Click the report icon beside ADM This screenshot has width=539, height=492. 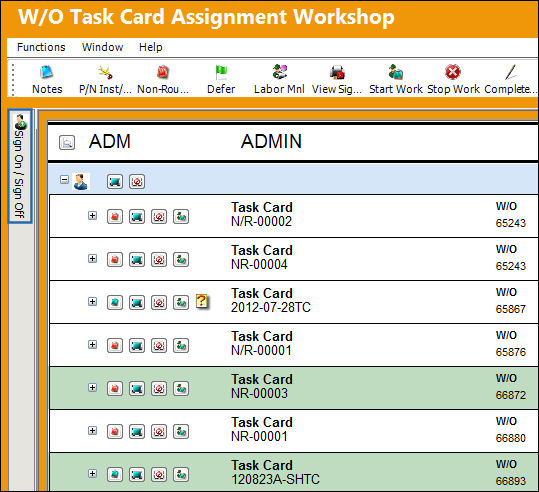[x=67, y=142]
